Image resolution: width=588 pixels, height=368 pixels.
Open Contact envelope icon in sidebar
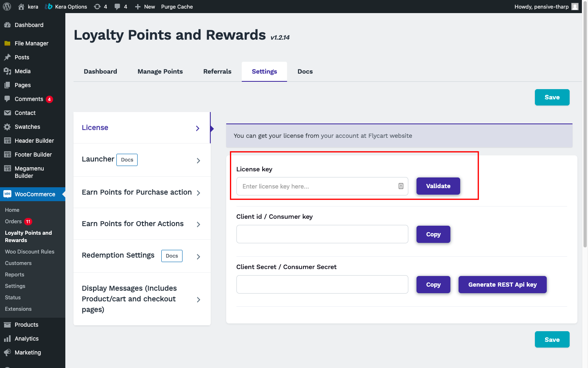click(7, 113)
